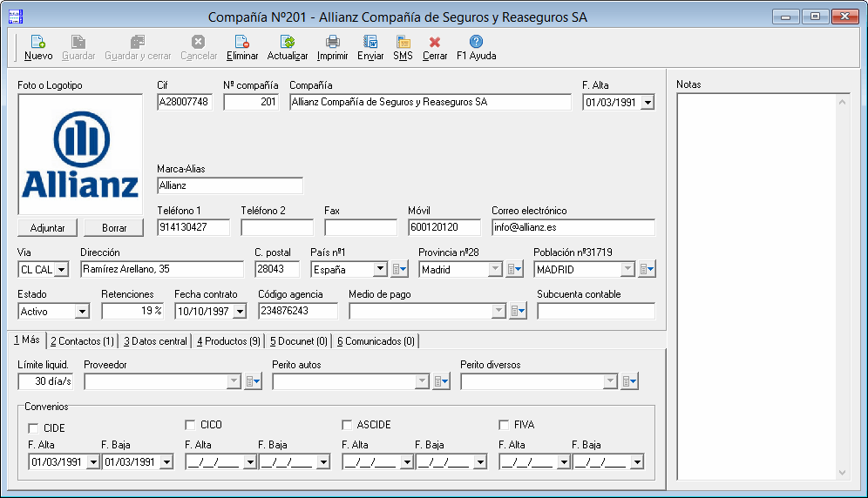Click the Retenciones percentage field
Screen dimensions: 868x498
tap(132, 311)
